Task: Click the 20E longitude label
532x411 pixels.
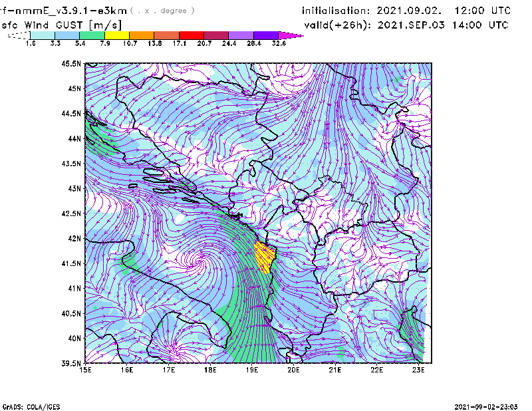Action: point(293,370)
